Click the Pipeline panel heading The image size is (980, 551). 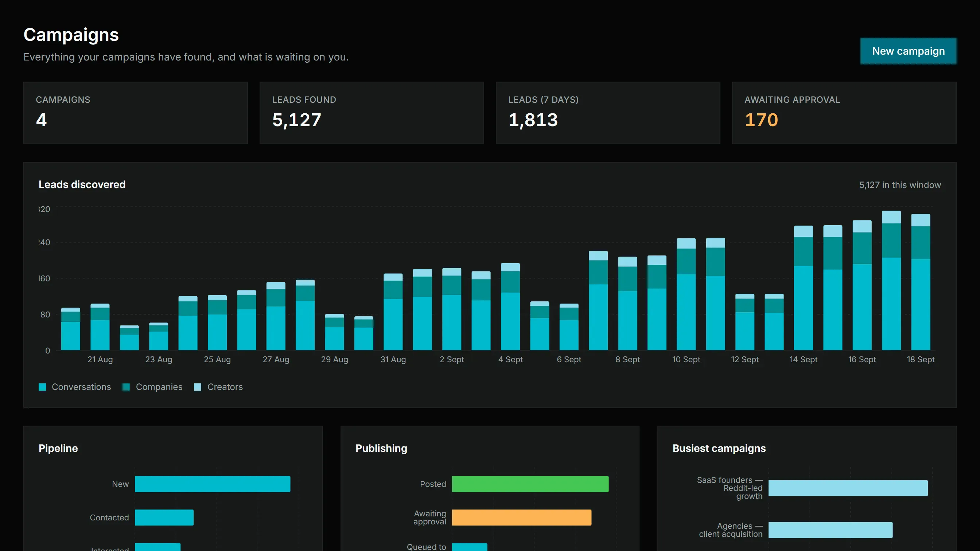(58, 448)
